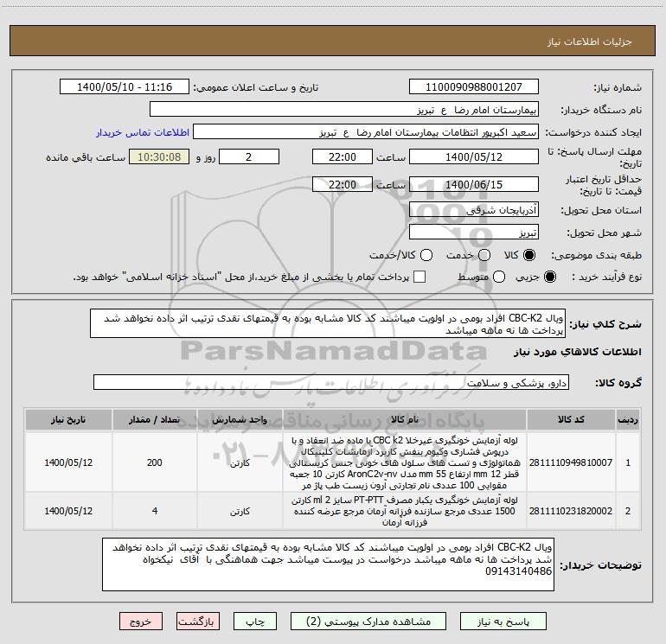Select the خدمت radio button
The image size is (666, 644).
click(484, 255)
